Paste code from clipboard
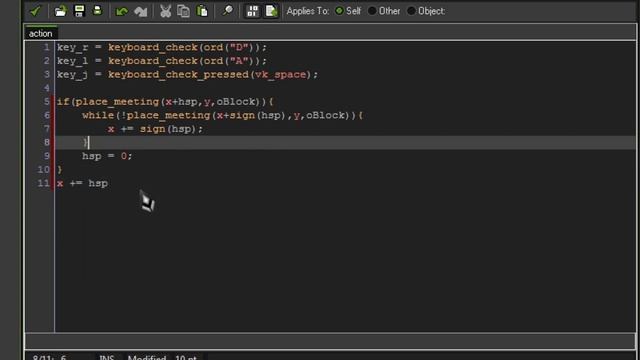Screen dimensions: 640x360 tap(202, 11)
